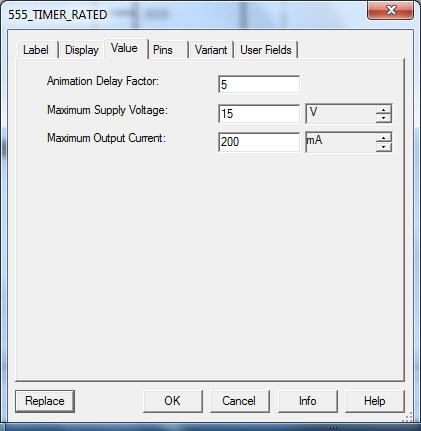Click the Maximum Output Current value field

259,142
